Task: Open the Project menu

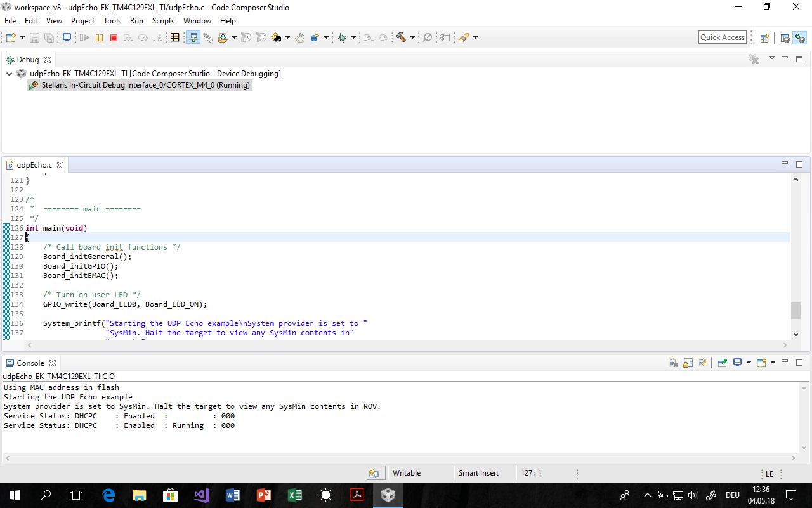Action: coord(82,21)
